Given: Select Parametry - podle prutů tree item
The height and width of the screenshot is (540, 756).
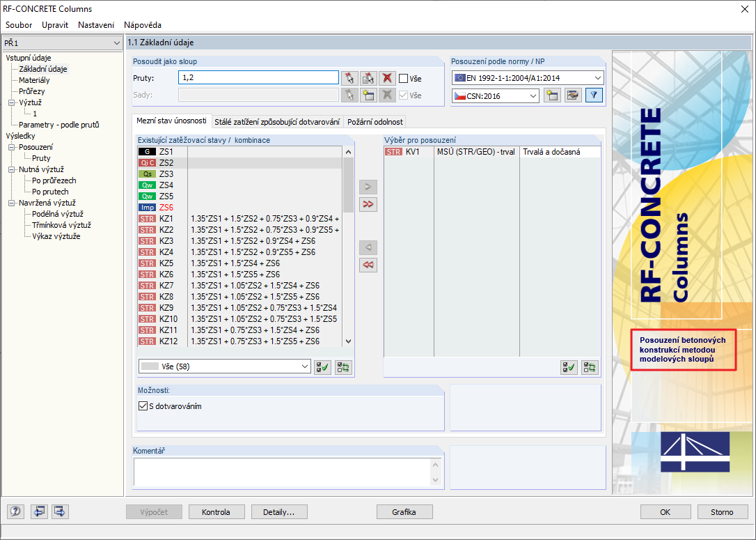Looking at the screenshot, I should (x=58, y=125).
